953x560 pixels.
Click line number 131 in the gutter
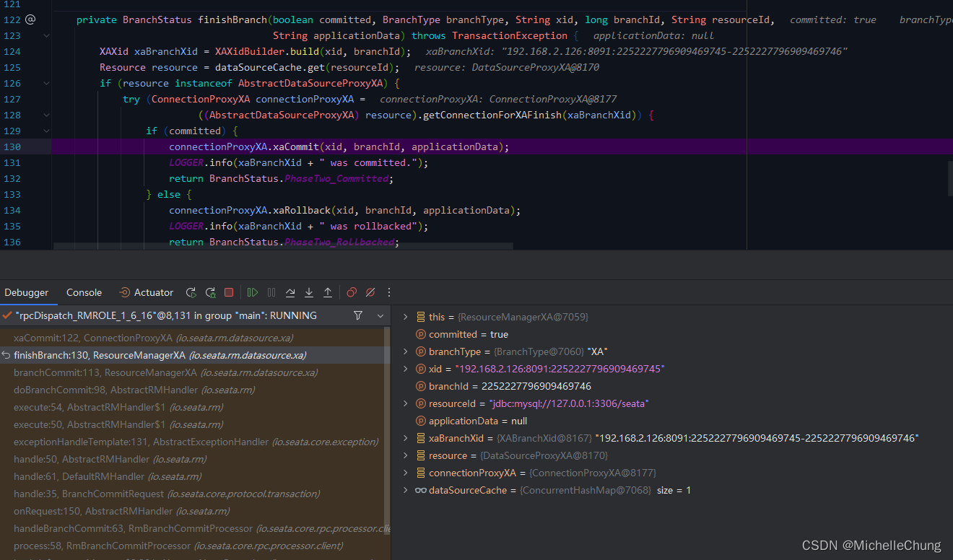click(x=12, y=162)
